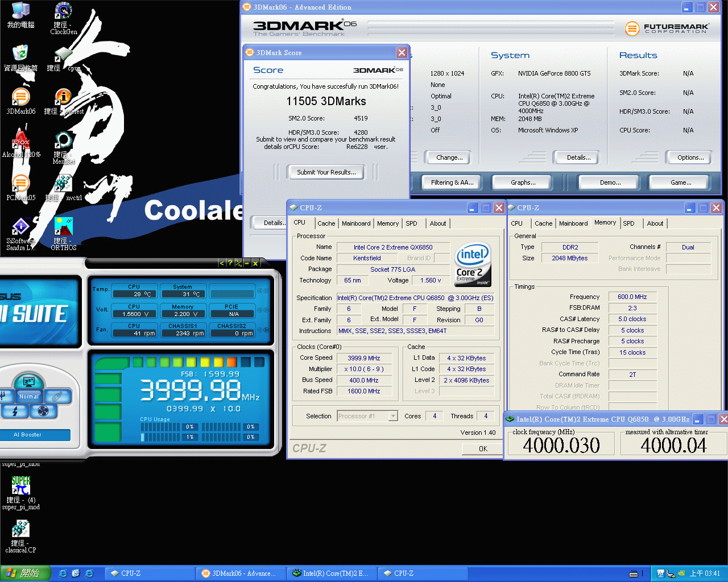Open the cpuz desktop shortcut
728x582 pixels.
(64, 59)
